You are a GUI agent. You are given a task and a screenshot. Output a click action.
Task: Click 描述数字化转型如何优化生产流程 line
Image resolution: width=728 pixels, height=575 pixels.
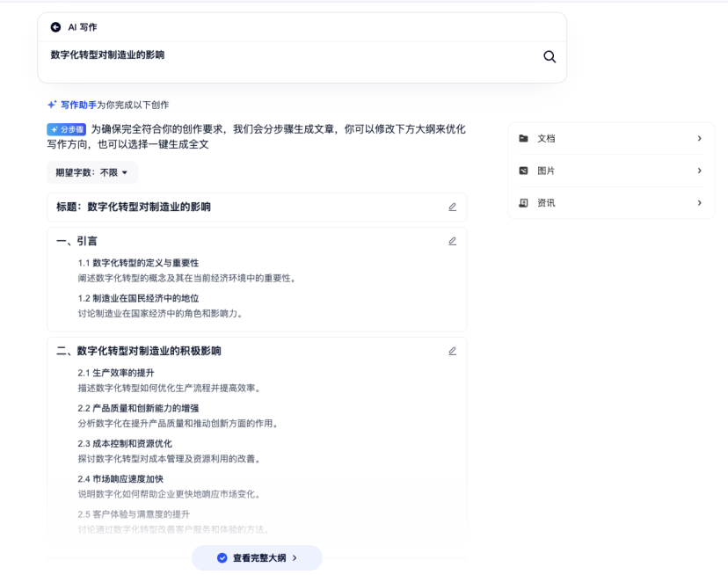(x=169, y=388)
